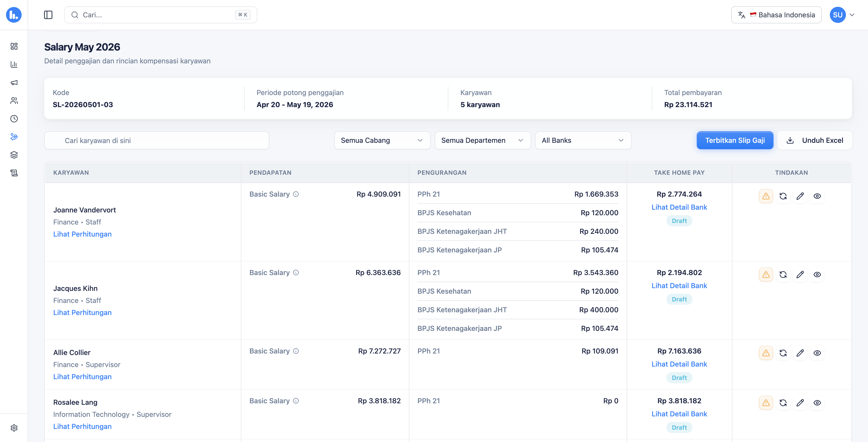Click total payment Rp 23.114.521
The width and height of the screenshot is (868, 442).
688,105
